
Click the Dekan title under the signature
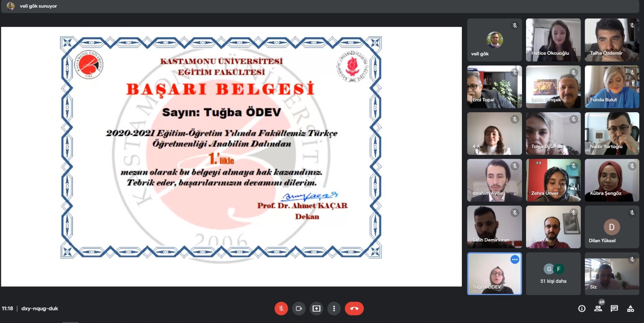tap(307, 217)
